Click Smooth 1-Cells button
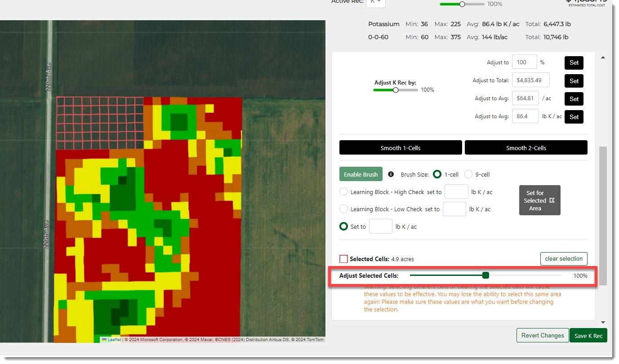Viewport: 619px width, 364px height. [400, 148]
